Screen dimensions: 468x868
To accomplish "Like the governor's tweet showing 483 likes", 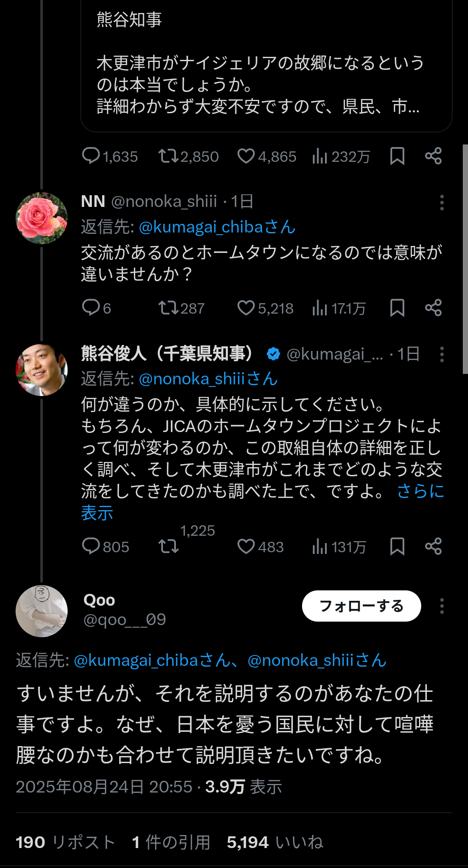I will pos(260,547).
